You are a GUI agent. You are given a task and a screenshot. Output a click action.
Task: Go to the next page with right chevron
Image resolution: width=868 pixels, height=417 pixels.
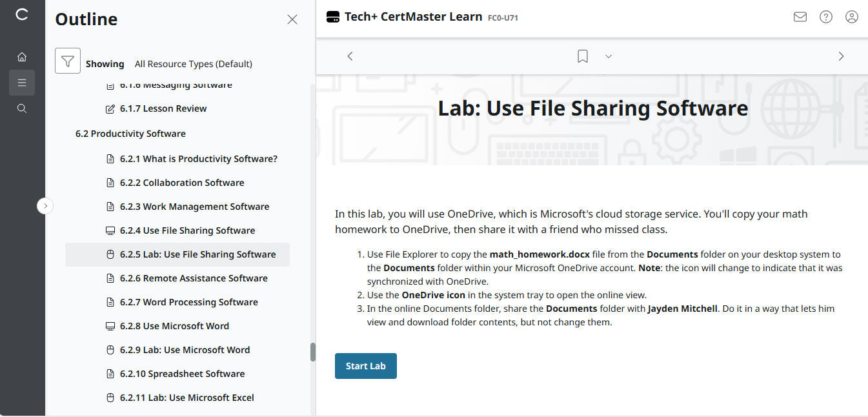(841, 56)
